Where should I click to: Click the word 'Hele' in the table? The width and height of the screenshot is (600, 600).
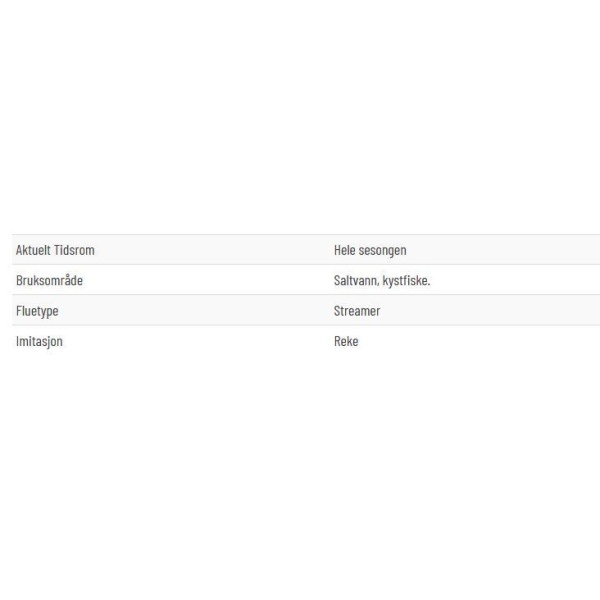pos(344,250)
